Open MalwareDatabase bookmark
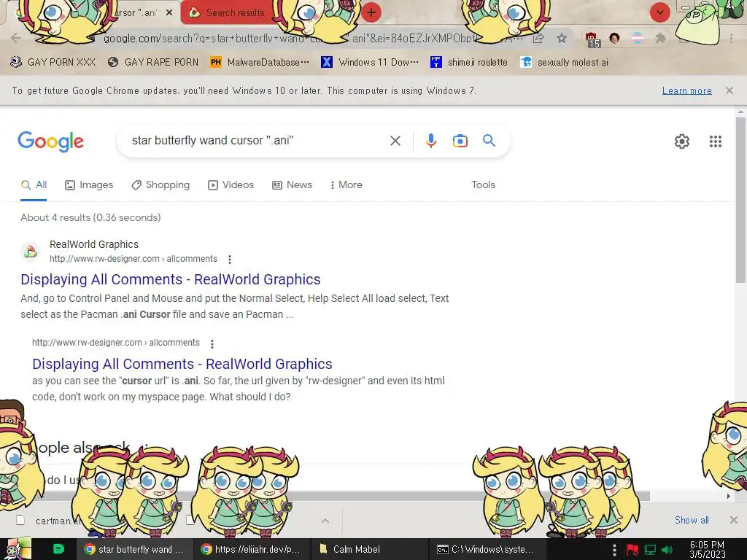The image size is (747, 560). tap(260, 62)
